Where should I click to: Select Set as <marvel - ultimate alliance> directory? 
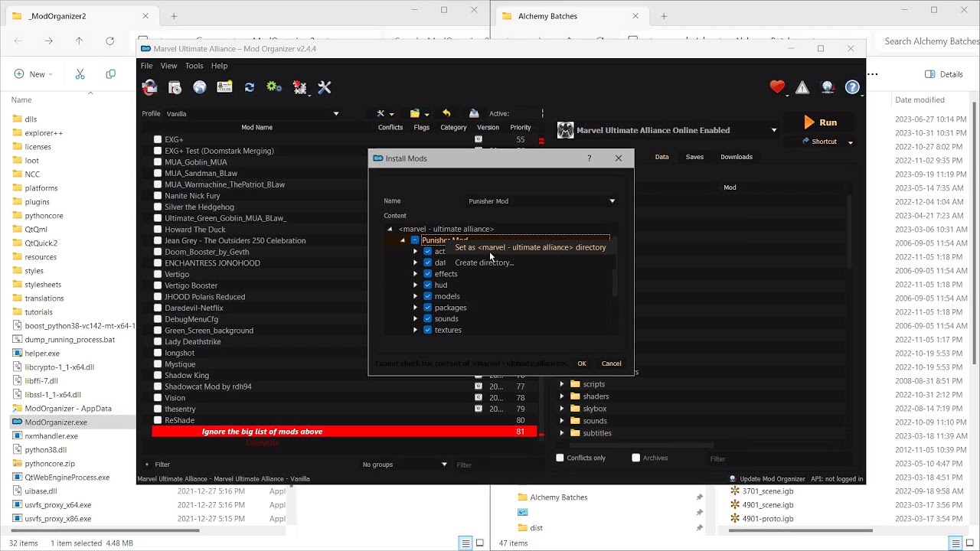[x=530, y=247]
